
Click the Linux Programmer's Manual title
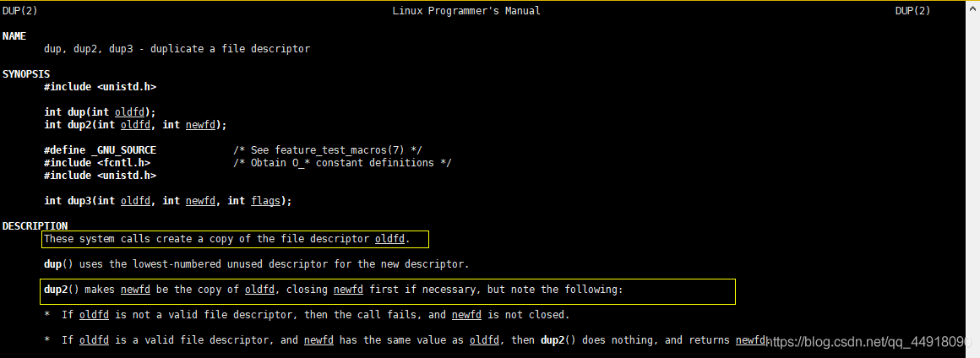click(x=466, y=11)
